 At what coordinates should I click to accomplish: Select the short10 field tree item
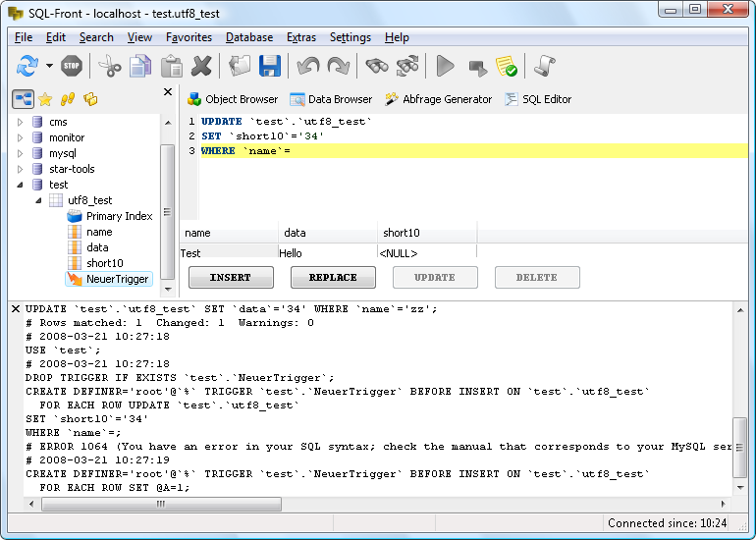click(x=105, y=263)
